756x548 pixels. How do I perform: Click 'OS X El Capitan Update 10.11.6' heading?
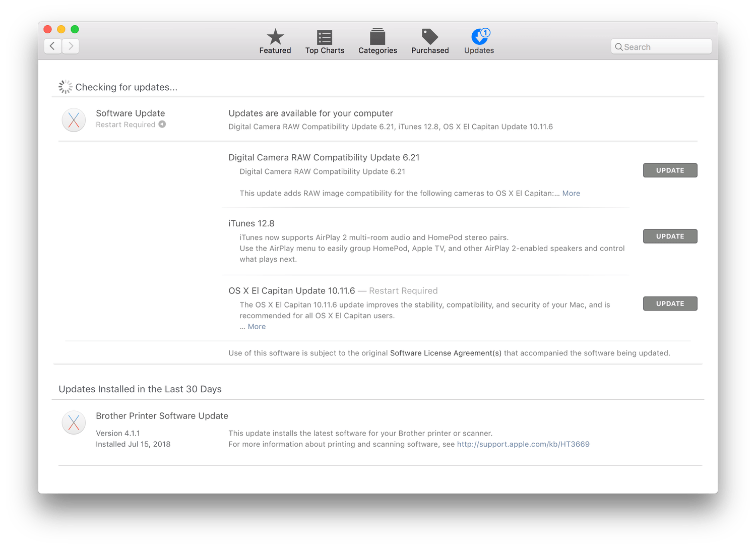coord(292,291)
